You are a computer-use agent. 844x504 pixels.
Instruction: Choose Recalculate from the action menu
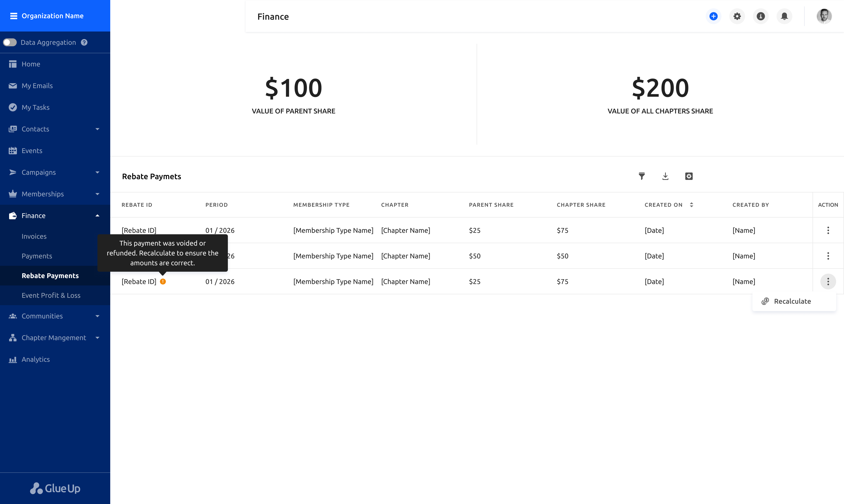[x=794, y=301]
